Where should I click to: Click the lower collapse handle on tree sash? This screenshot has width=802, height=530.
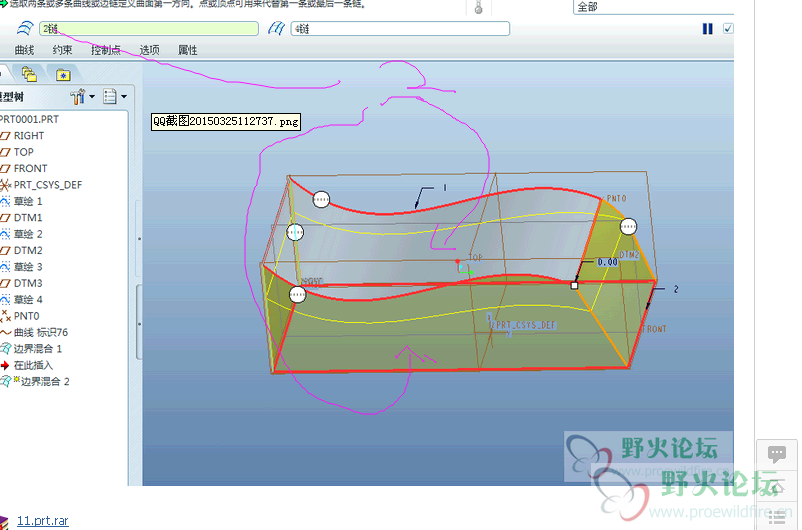(x=140, y=324)
